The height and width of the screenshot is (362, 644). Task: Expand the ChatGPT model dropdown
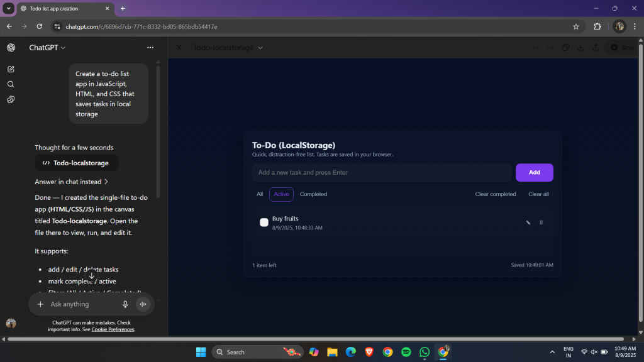pos(47,48)
